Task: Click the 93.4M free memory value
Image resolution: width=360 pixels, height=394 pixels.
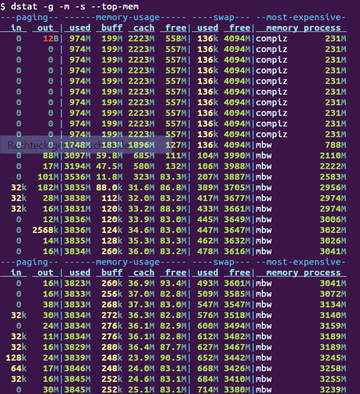Action: (173, 283)
